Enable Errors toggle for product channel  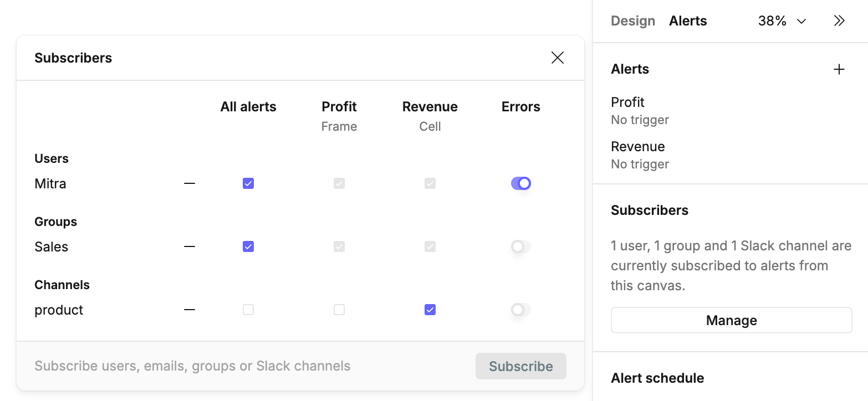(521, 310)
